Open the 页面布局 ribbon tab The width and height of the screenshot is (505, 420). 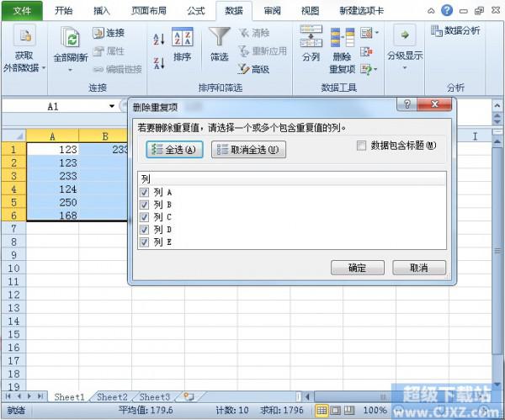click(x=147, y=11)
